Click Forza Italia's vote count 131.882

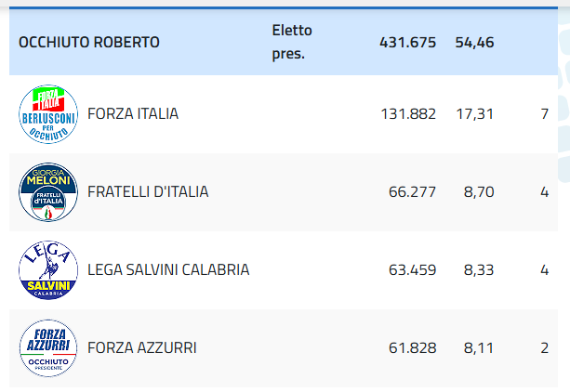click(408, 114)
